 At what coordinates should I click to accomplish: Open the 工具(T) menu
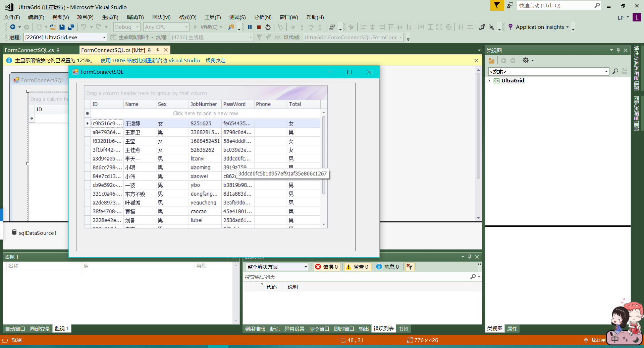[213, 17]
